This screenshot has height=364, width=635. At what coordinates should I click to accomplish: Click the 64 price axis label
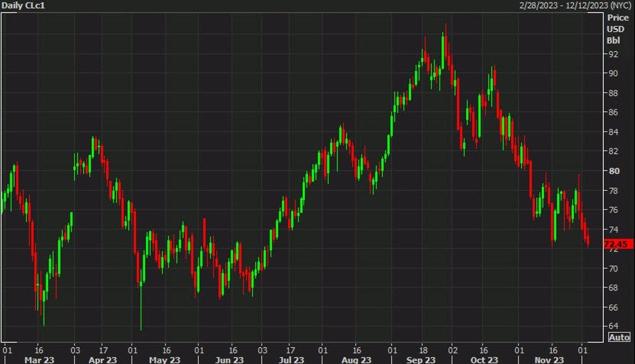[x=613, y=326]
